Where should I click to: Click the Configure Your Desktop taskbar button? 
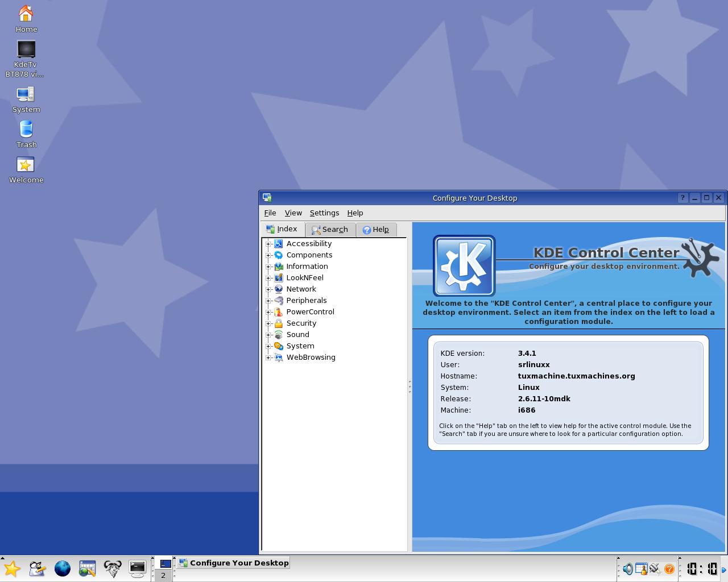[x=233, y=563]
